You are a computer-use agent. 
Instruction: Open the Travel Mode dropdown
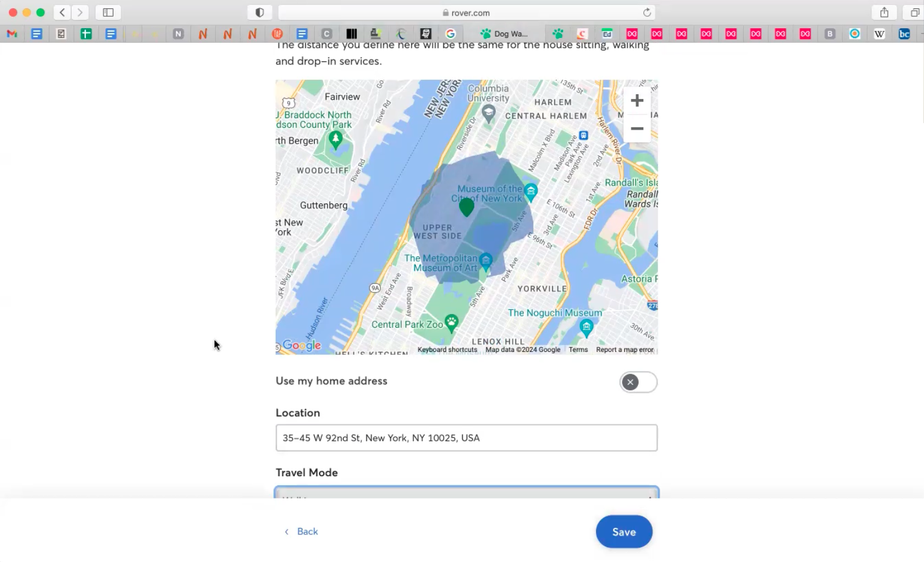(x=466, y=492)
